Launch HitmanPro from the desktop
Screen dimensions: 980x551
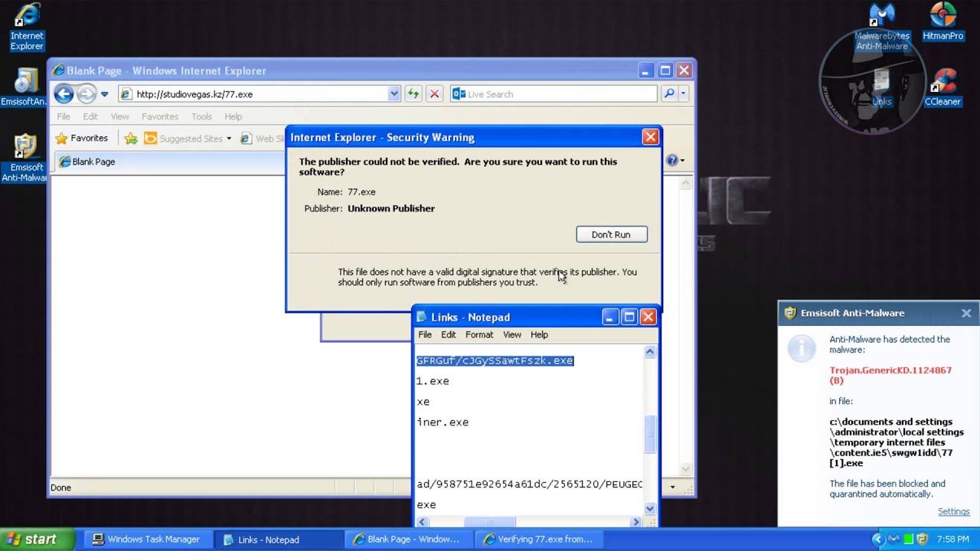[942, 21]
